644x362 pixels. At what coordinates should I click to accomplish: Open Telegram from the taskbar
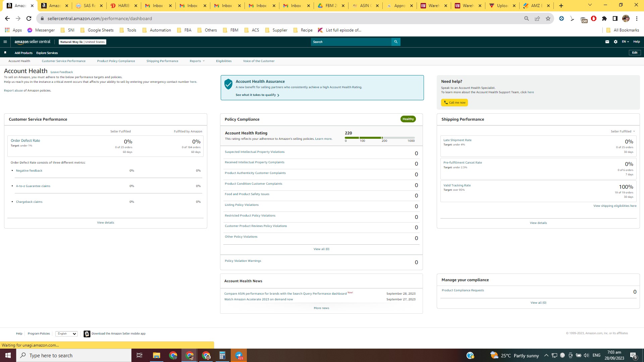[x=239, y=356]
